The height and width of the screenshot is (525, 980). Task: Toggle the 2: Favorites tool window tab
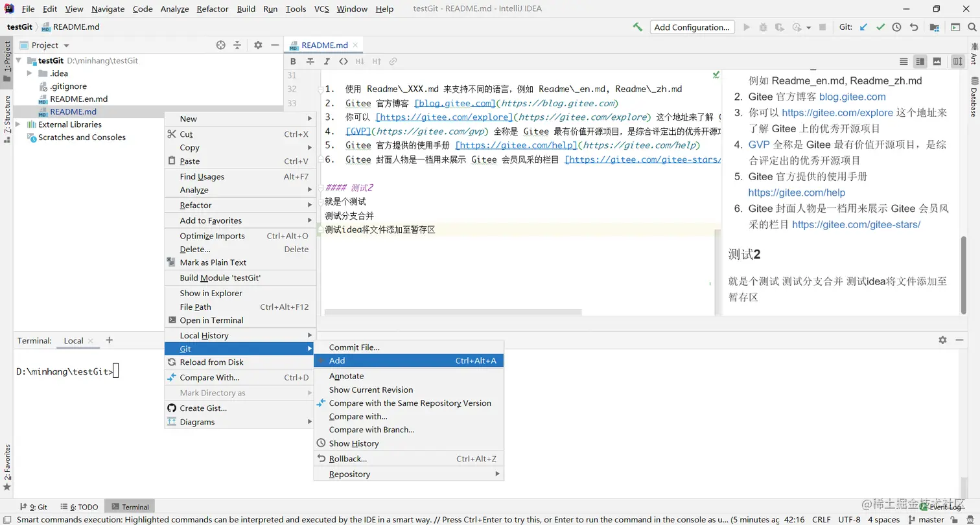point(7,467)
